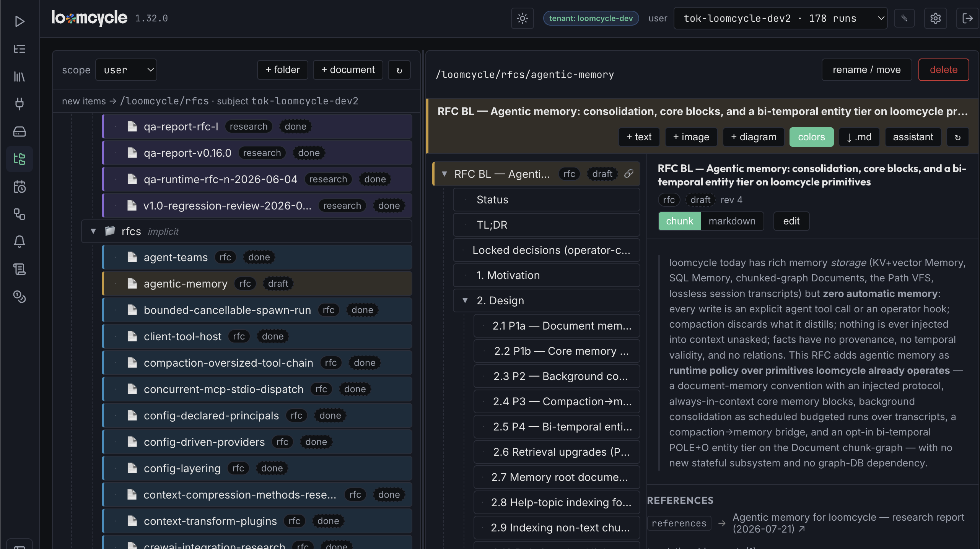Open the scope dropdown
Image resolution: width=980 pixels, height=549 pixels.
click(x=126, y=70)
